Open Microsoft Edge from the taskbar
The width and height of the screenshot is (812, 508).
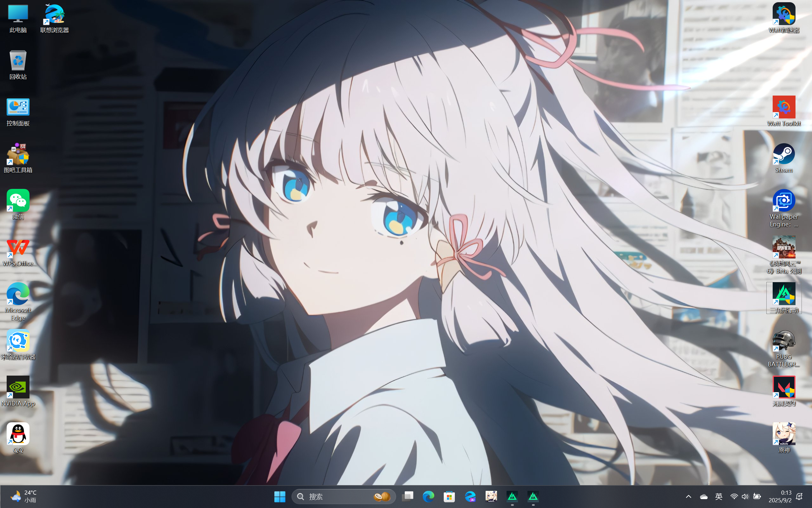click(429, 497)
